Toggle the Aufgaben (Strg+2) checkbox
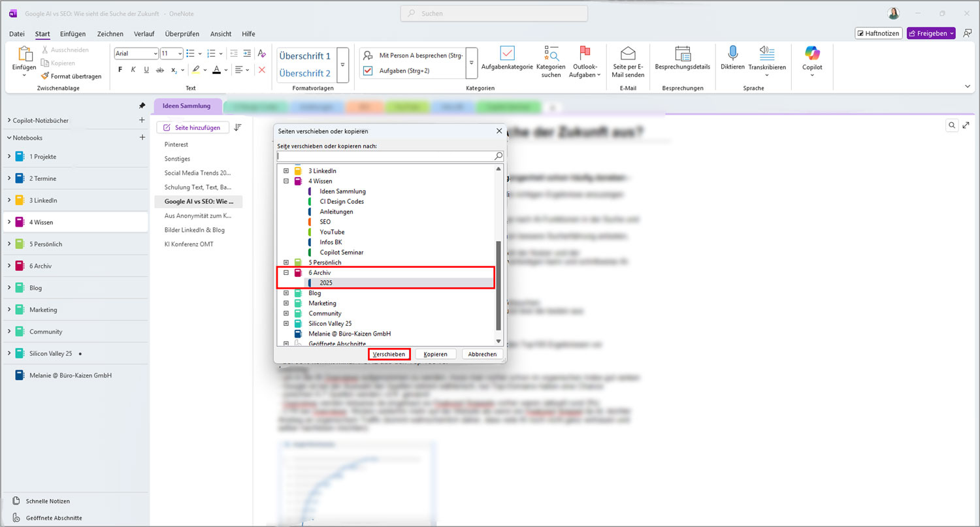Image resolution: width=980 pixels, height=527 pixels. (x=368, y=71)
